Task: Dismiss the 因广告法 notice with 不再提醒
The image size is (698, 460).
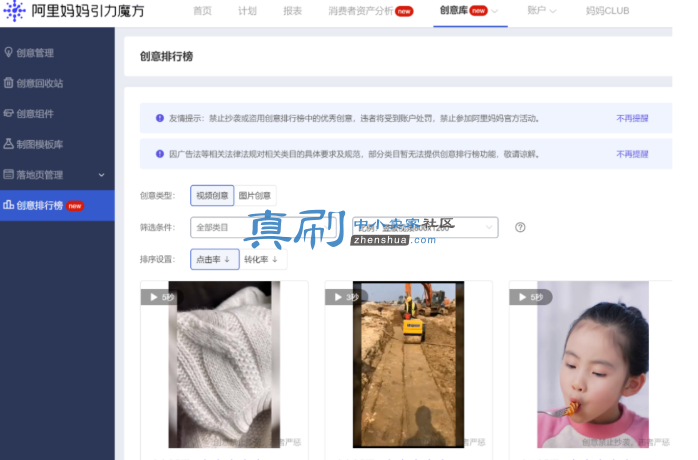Action: click(x=632, y=154)
